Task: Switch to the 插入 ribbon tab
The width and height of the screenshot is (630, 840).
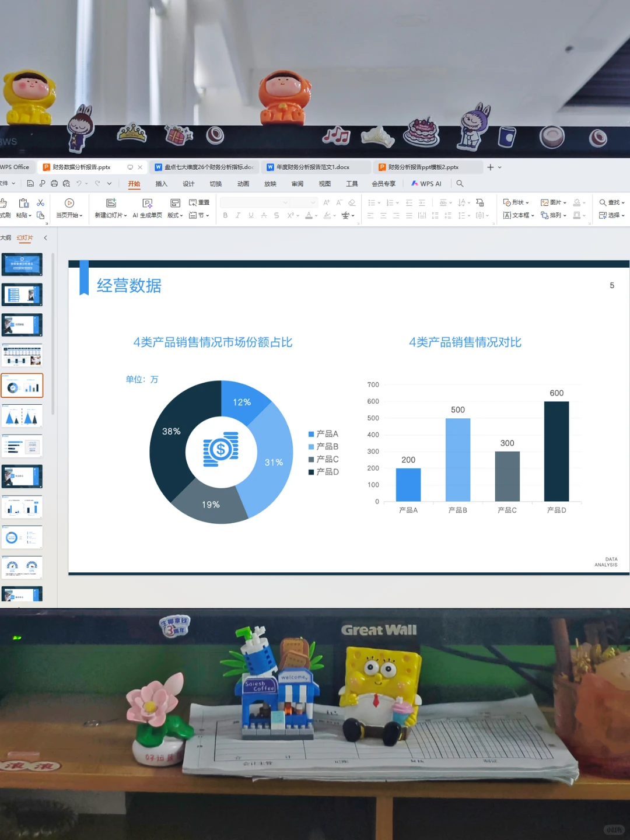Action: point(161,183)
